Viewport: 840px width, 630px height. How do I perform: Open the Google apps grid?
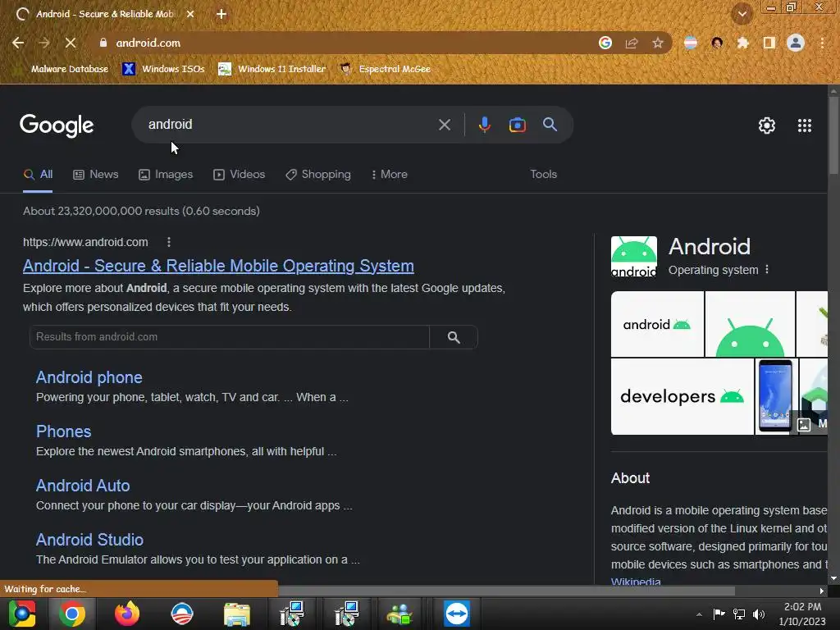[805, 126]
